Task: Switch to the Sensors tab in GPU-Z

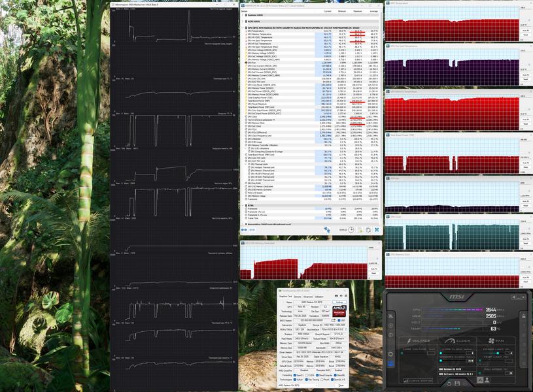Action: [x=298, y=297]
